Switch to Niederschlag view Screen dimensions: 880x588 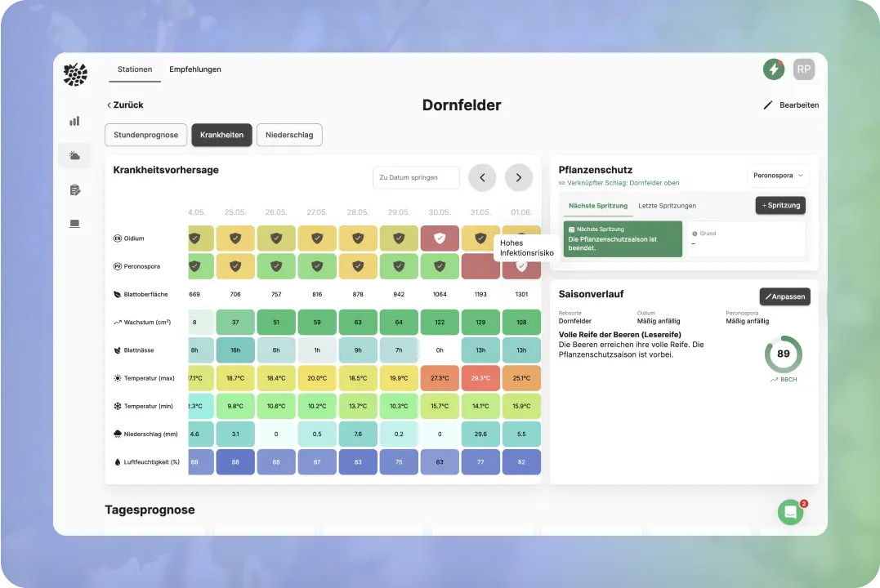[x=289, y=135]
